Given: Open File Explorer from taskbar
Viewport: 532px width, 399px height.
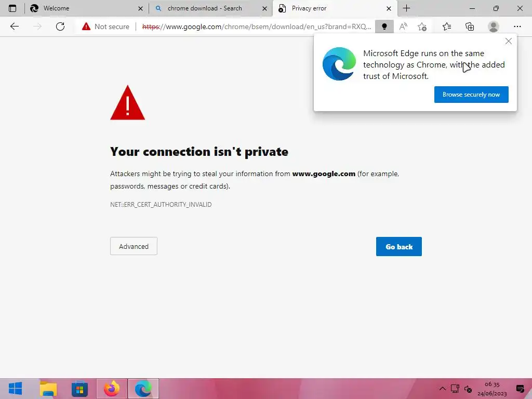Looking at the screenshot, I should point(48,389).
